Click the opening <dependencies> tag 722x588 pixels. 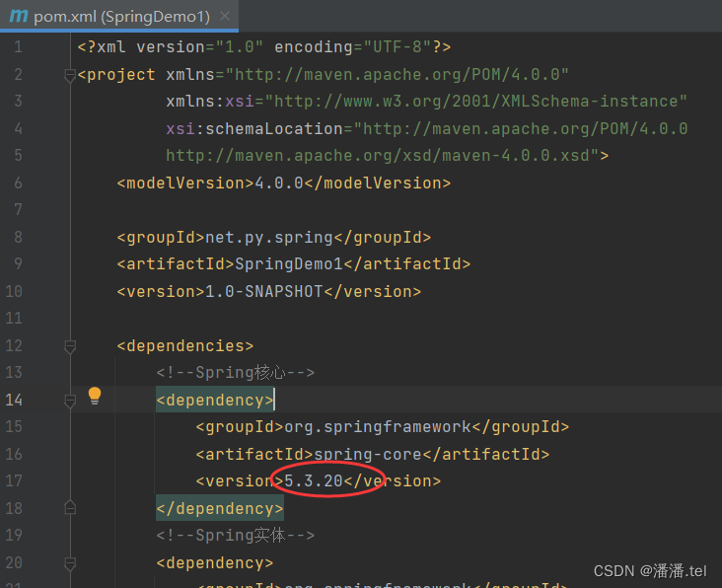[185, 346]
